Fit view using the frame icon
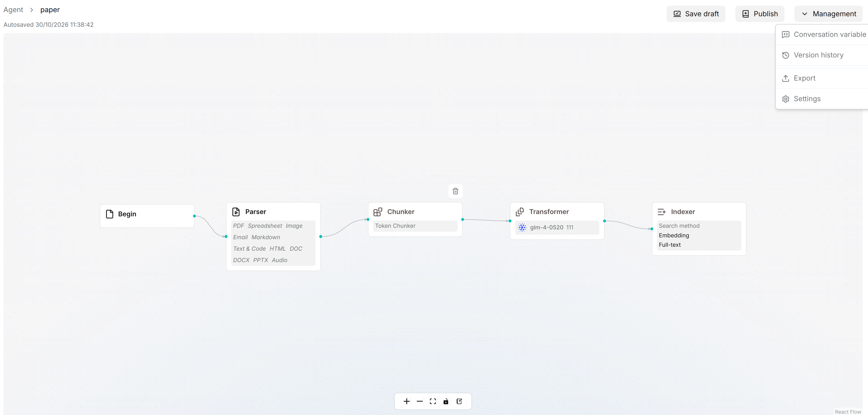Viewport: 868px width, 415px height. 433,401
